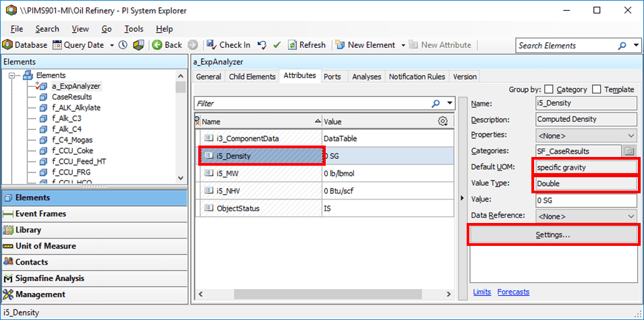The width and height of the screenshot is (644, 320).
Task: Select the f_Alk_C4 element
Action: click(x=66, y=129)
